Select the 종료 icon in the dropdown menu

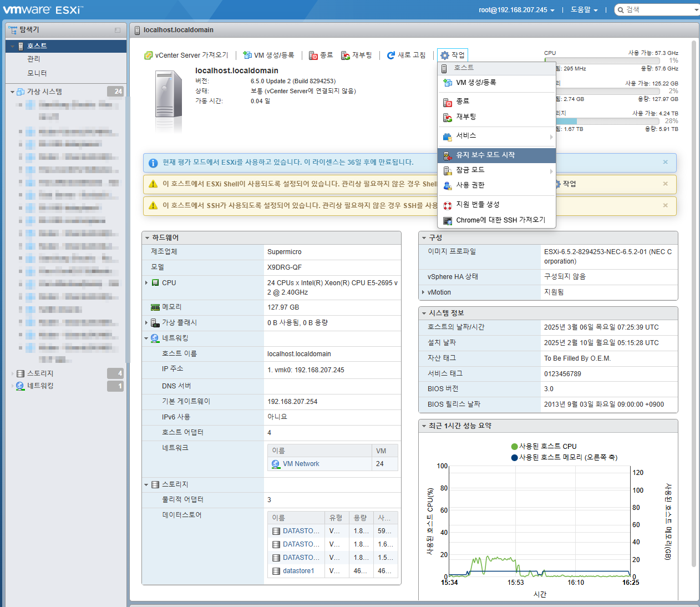click(448, 102)
